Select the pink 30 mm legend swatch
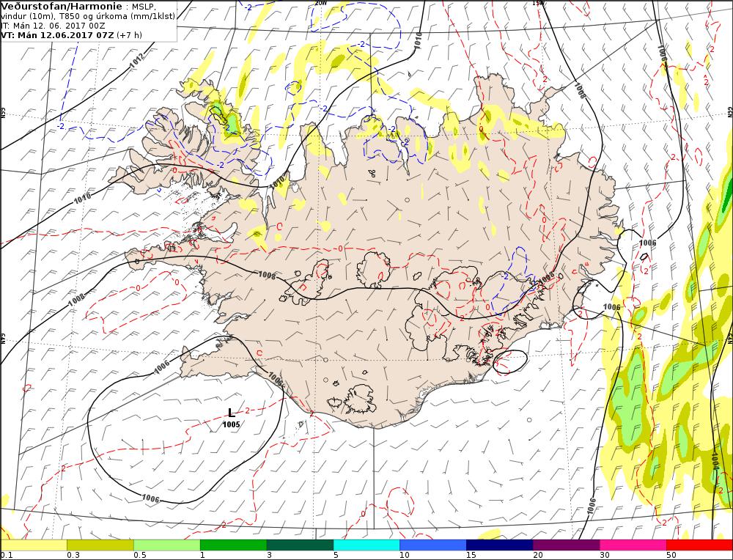Image resolution: width=733 pixels, height=560 pixels. coord(633,545)
